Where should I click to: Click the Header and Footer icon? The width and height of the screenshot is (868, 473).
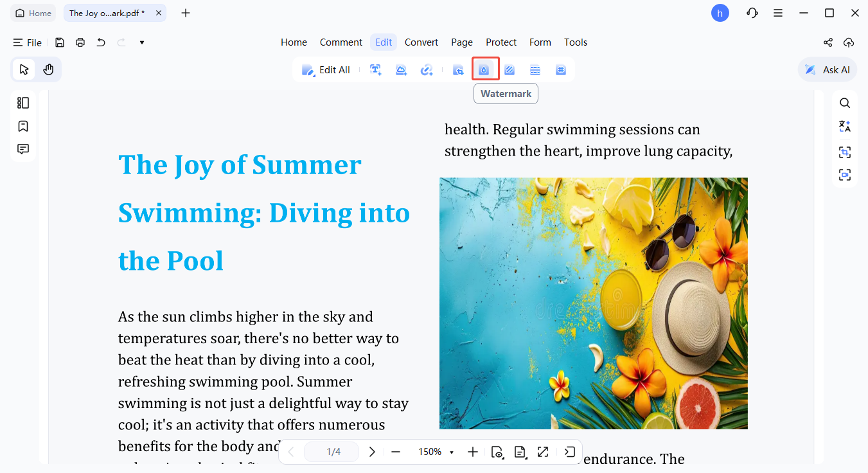pyautogui.click(x=535, y=70)
